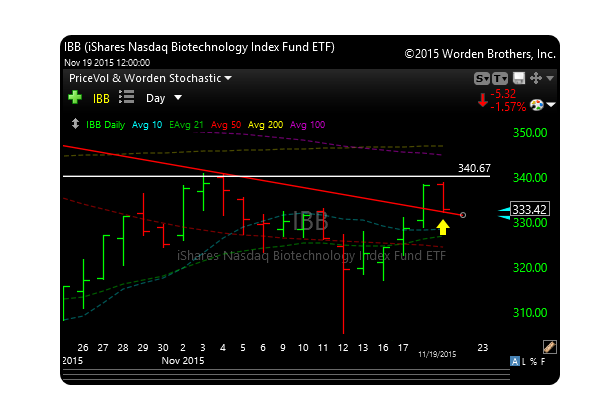The height and width of the screenshot is (400, 600).
Task: Click the red down-arrow price change indicator
Action: coord(483,100)
